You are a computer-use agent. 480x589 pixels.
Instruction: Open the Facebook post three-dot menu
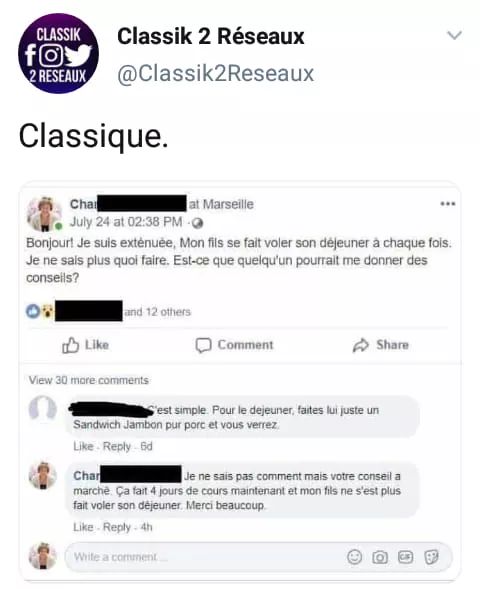pos(448,204)
